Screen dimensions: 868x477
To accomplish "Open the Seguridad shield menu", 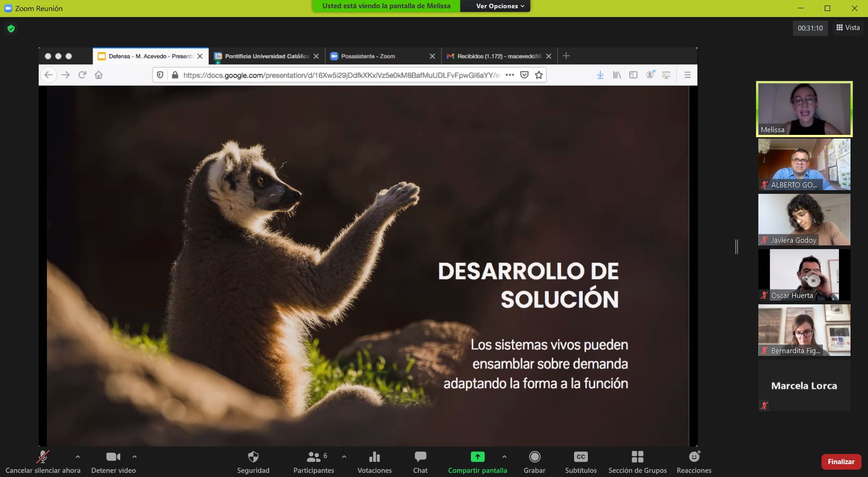I will coord(253,462).
